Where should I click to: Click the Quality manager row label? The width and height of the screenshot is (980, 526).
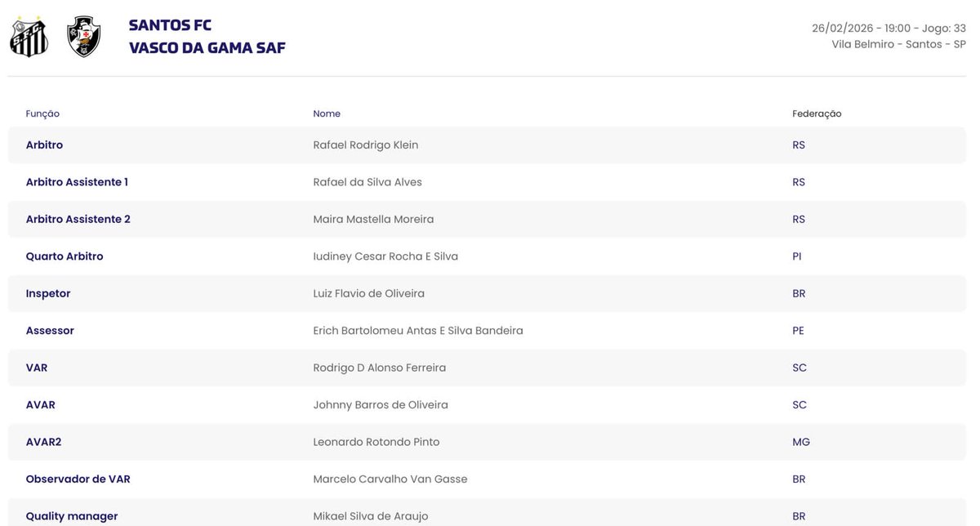tap(72, 516)
